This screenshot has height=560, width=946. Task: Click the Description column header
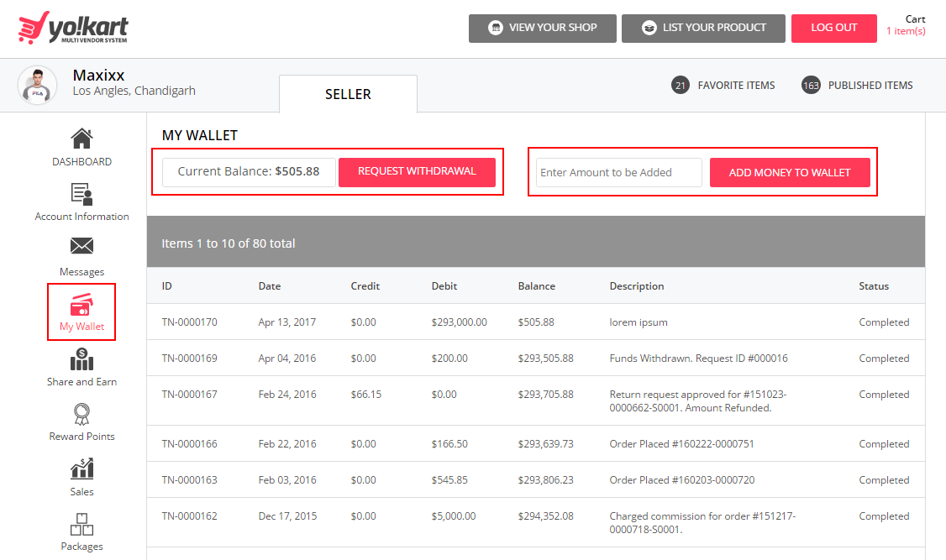click(637, 286)
